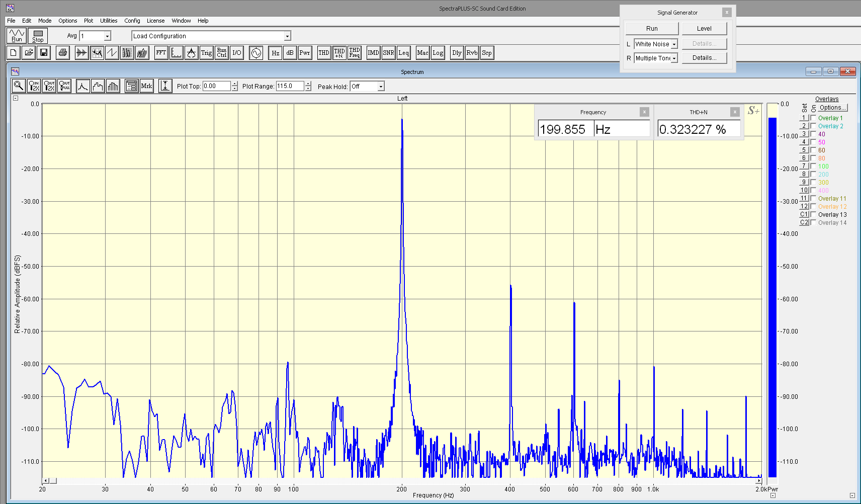The image size is (861, 504).
Task: Save with the floppy disk icon
Action: pos(44,52)
